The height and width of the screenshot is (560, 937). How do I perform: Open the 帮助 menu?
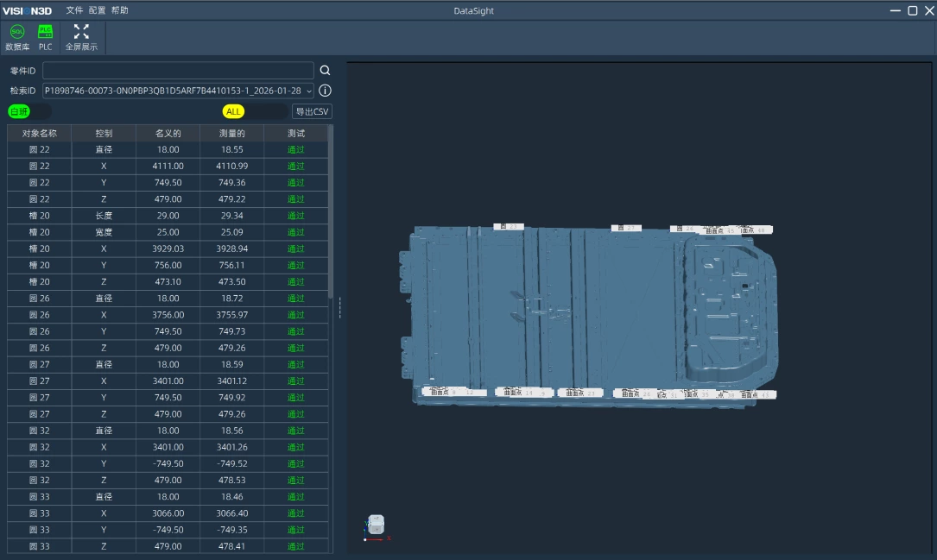pos(119,10)
